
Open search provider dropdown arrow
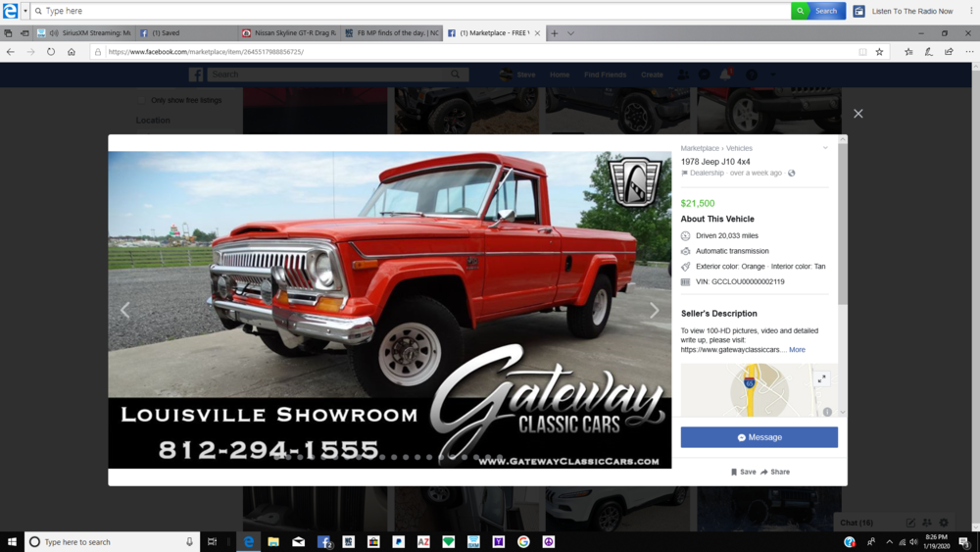(x=25, y=11)
